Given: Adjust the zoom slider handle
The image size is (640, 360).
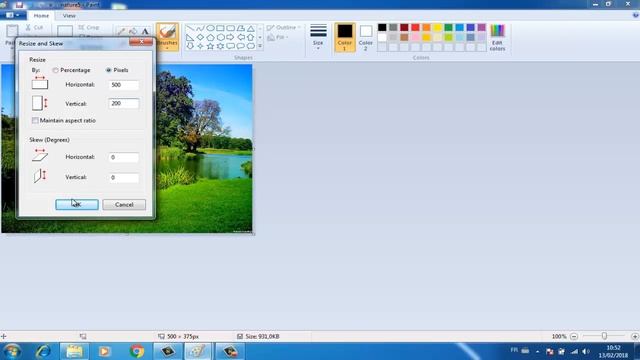Looking at the screenshot, I should click(x=604, y=336).
